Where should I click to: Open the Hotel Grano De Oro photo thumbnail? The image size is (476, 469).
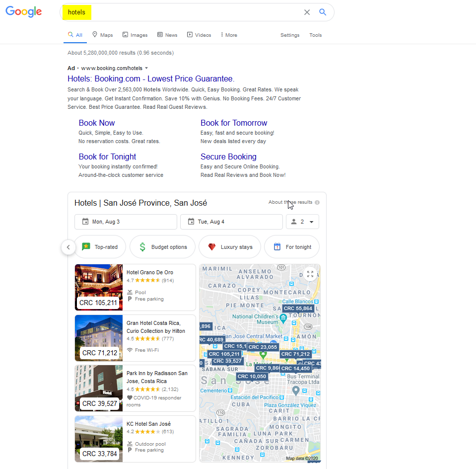click(x=99, y=287)
